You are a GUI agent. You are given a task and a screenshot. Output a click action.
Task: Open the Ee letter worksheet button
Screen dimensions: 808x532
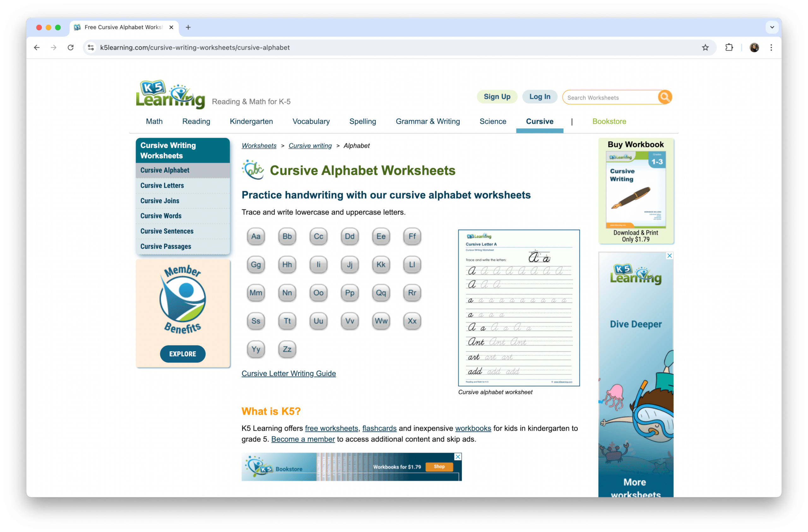[x=381, y=236]
